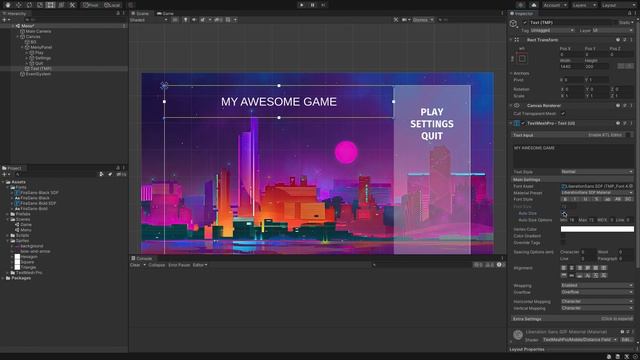The width and height of the screenshot is (640, 360).
Task: Switch to the Game tab
Action: (165, 13)
